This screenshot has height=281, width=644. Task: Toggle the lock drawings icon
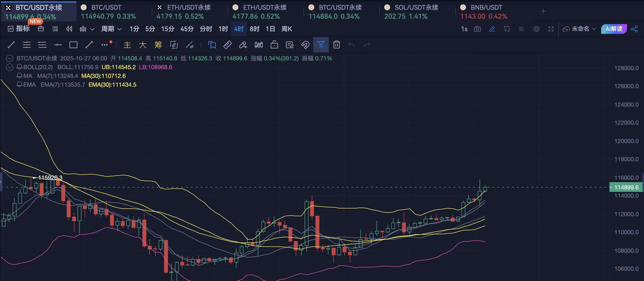click(x=274, y=45)
